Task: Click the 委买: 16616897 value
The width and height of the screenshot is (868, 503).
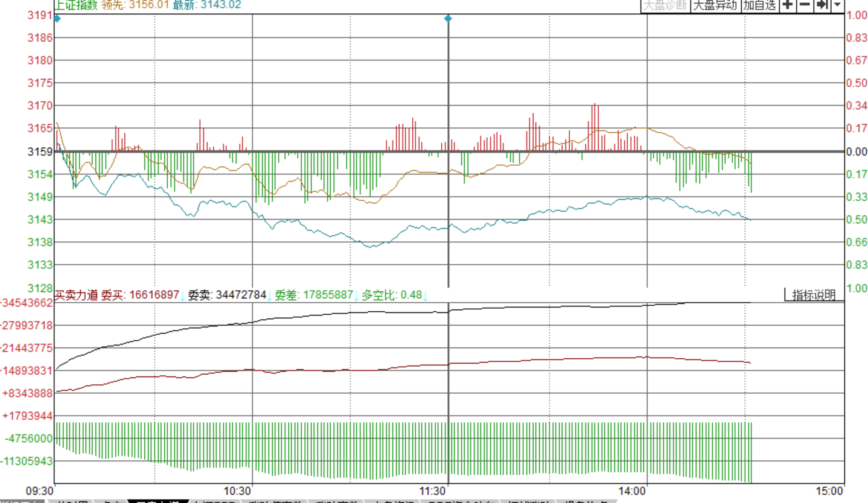Action: [139, 296]
